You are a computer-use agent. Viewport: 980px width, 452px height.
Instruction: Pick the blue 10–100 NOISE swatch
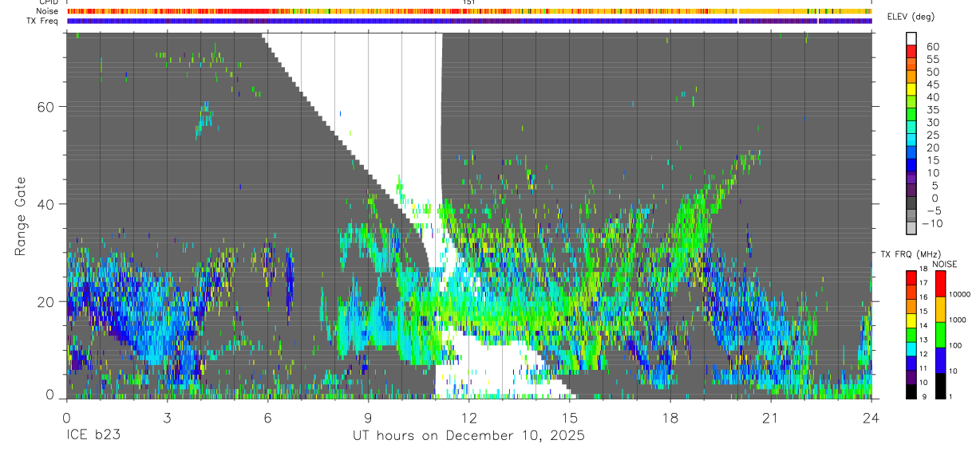point(941,360)
